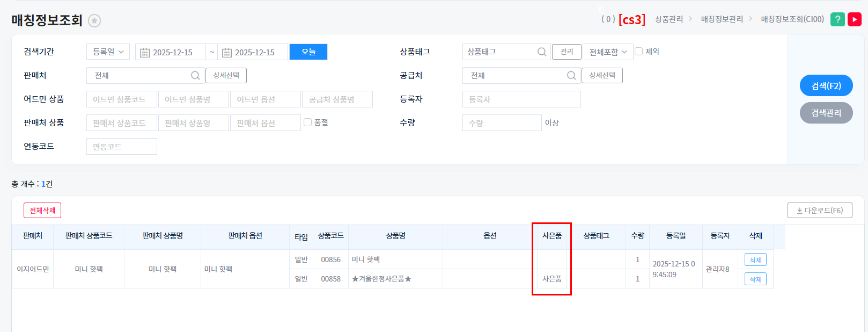This screenshot has height=332, width=868.
Task: Click the favorite star icon beside 매칭정보조회 title
Action: (94, 21)
